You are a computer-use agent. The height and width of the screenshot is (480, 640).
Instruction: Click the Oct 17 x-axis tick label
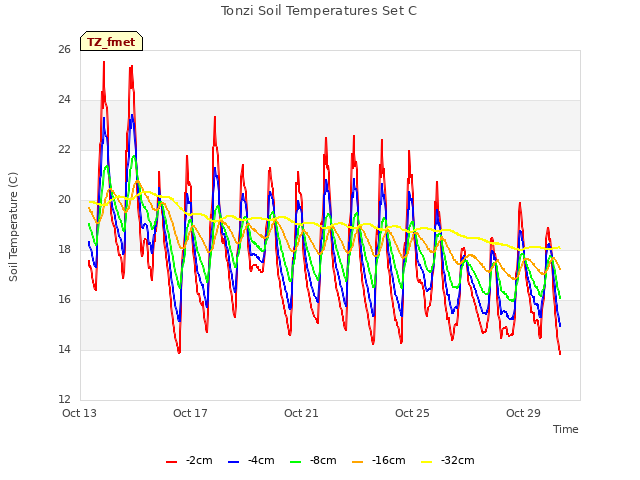tap(190, 413)
